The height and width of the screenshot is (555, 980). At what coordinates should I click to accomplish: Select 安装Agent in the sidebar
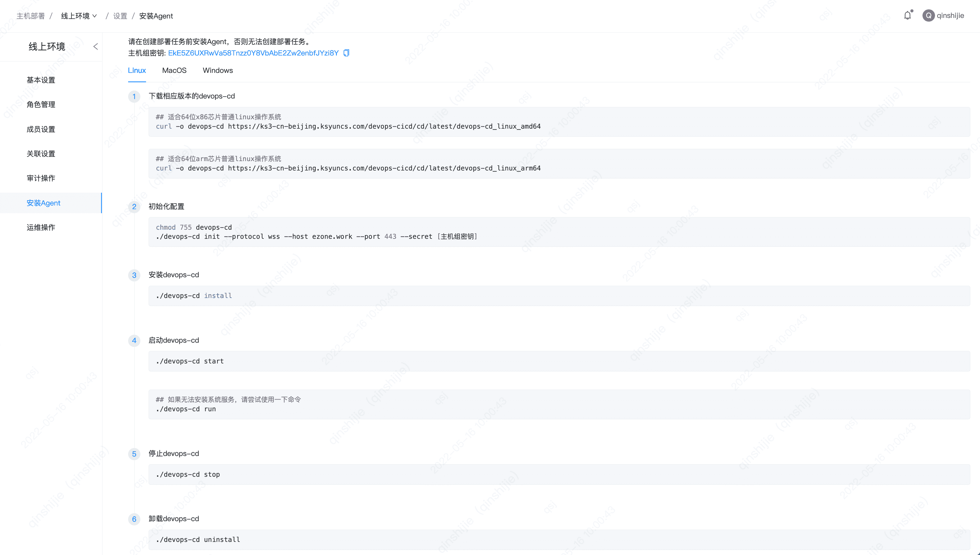click(44, 203)
